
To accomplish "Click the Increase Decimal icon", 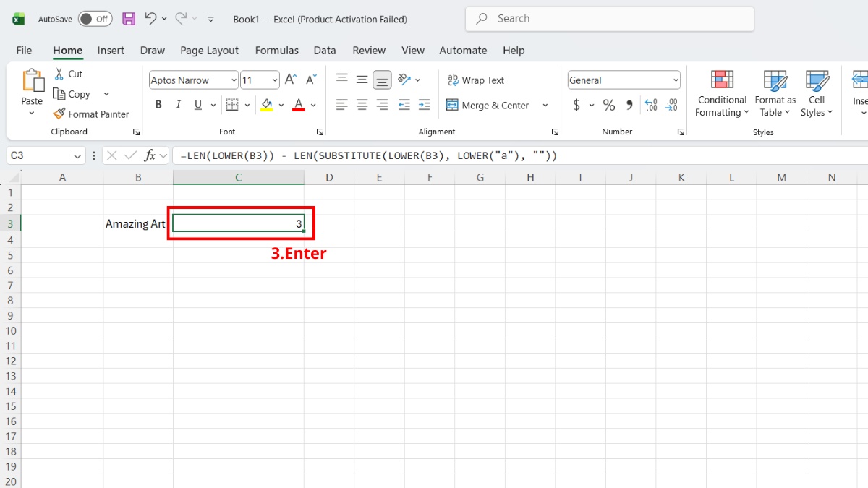I will point(651,105).
